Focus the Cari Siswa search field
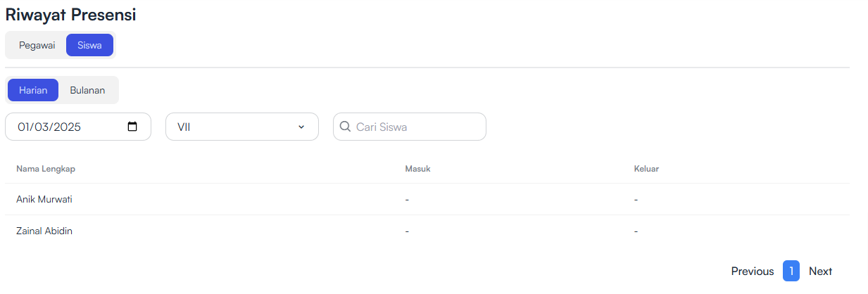This screenshot has width=868, height=294. tap(410, 127)
